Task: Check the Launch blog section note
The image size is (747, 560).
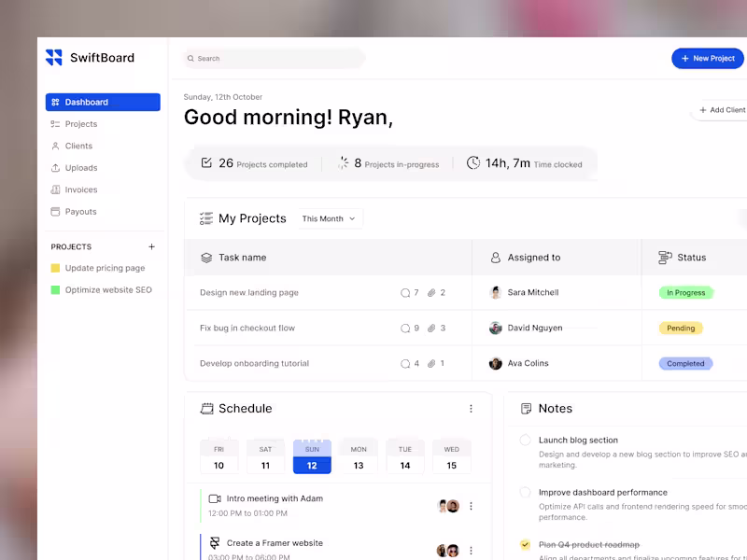Action: point(524,439)
